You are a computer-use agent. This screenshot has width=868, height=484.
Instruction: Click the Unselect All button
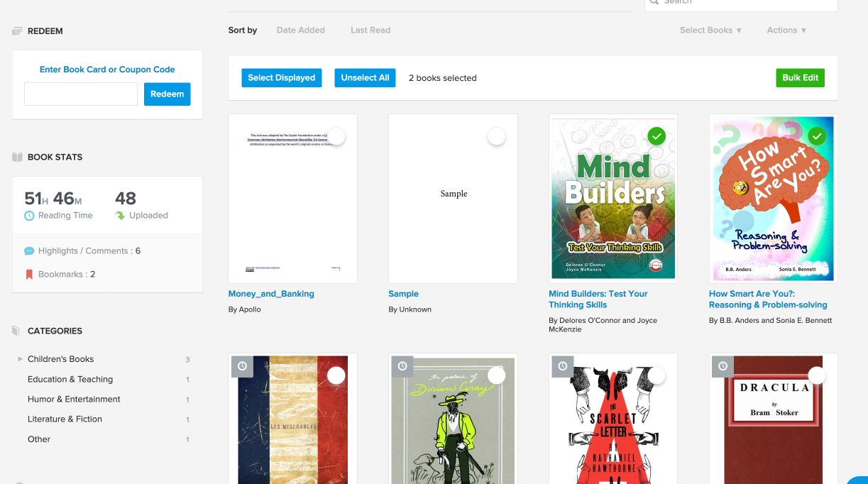click(x=365, y=78)
